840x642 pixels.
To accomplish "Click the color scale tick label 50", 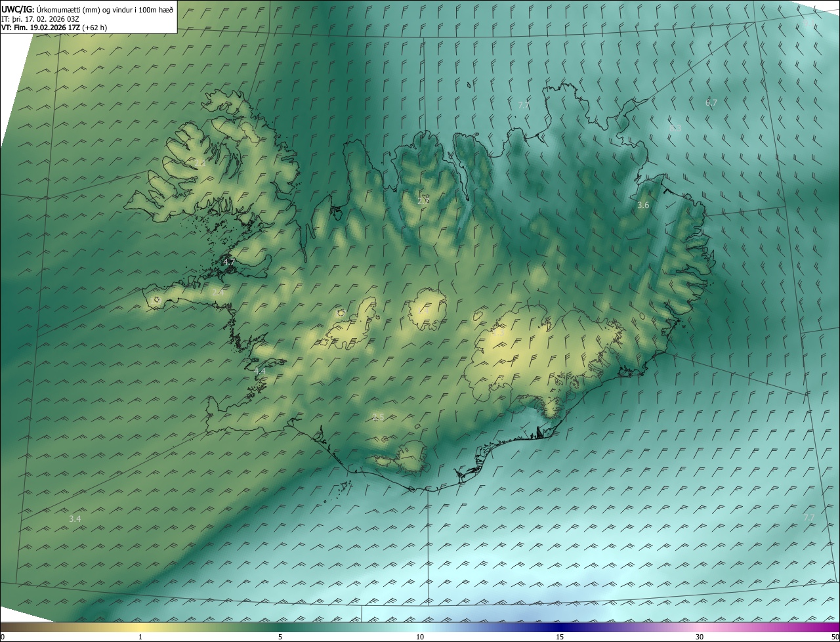I will pos(835,637).
